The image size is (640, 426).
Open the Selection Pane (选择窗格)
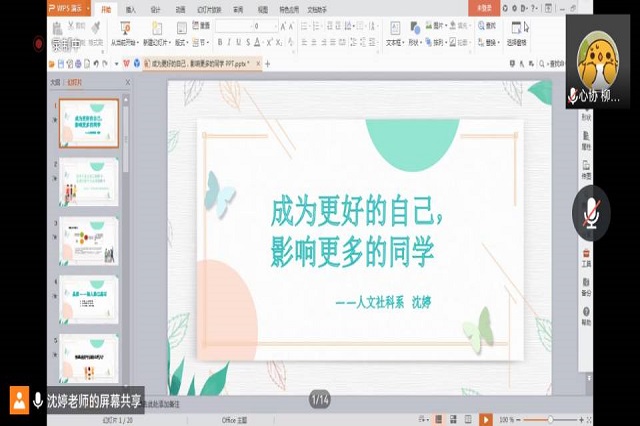(x=516, y=33)
